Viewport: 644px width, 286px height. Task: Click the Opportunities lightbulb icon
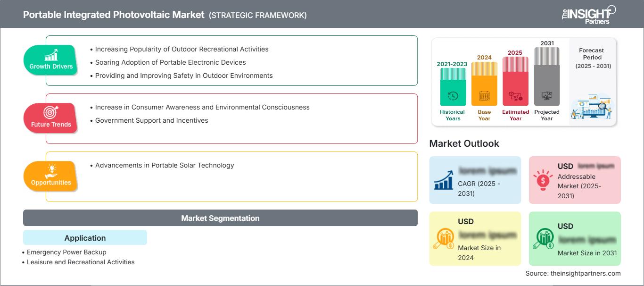click(x=51, y=171)
